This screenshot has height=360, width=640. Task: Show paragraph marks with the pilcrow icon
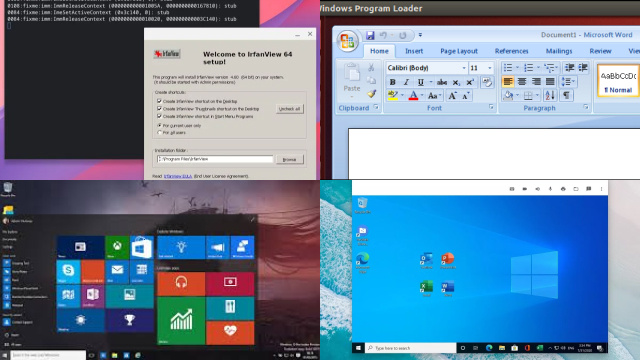(x=566, y=96)
